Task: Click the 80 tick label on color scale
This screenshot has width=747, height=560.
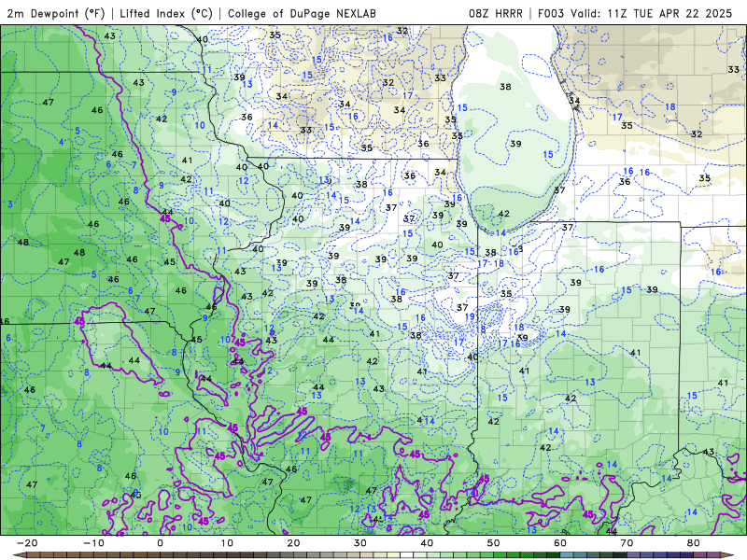Action: [694, 543]
